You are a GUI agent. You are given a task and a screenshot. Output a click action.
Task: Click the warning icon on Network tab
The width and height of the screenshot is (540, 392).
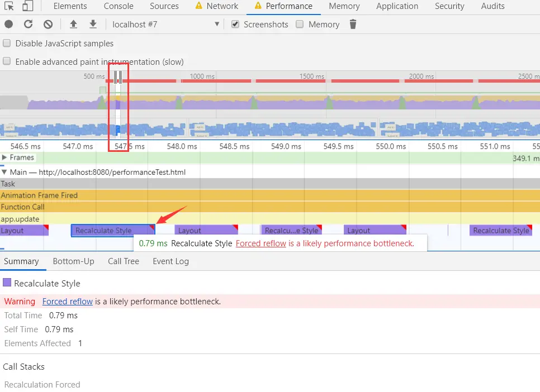[x=198, y=6]
